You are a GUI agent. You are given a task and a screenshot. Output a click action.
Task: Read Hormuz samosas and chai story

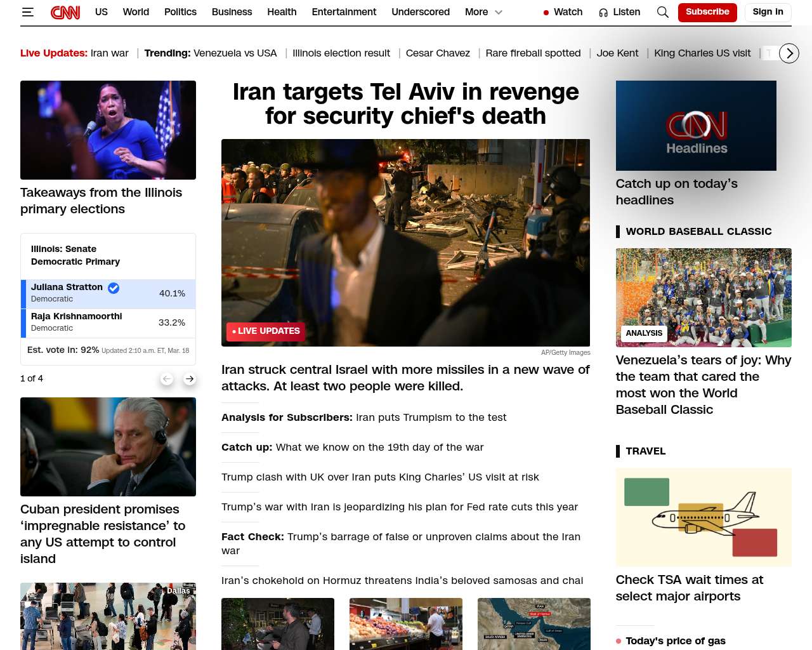(x=402, y=580)
